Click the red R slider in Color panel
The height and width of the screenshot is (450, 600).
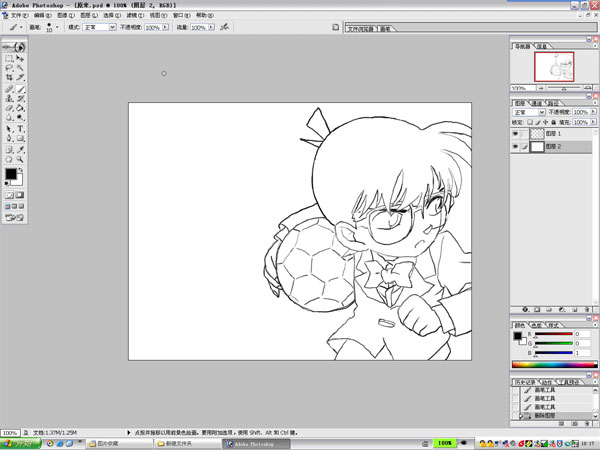pyautogui.click(x=553, y=334)
